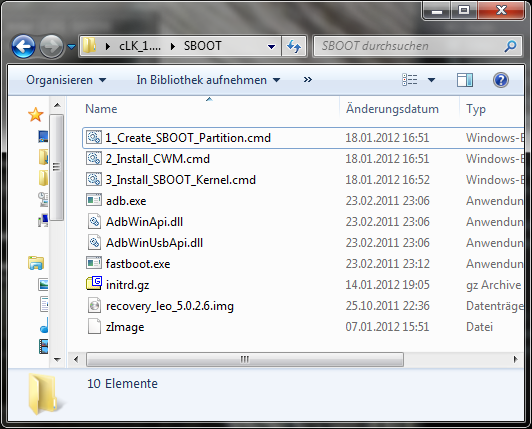This screenshot has height=429, width=532.
Task: Click the 2_Install_CWM.cmd gear icon
Action: [x=94, y=158]
